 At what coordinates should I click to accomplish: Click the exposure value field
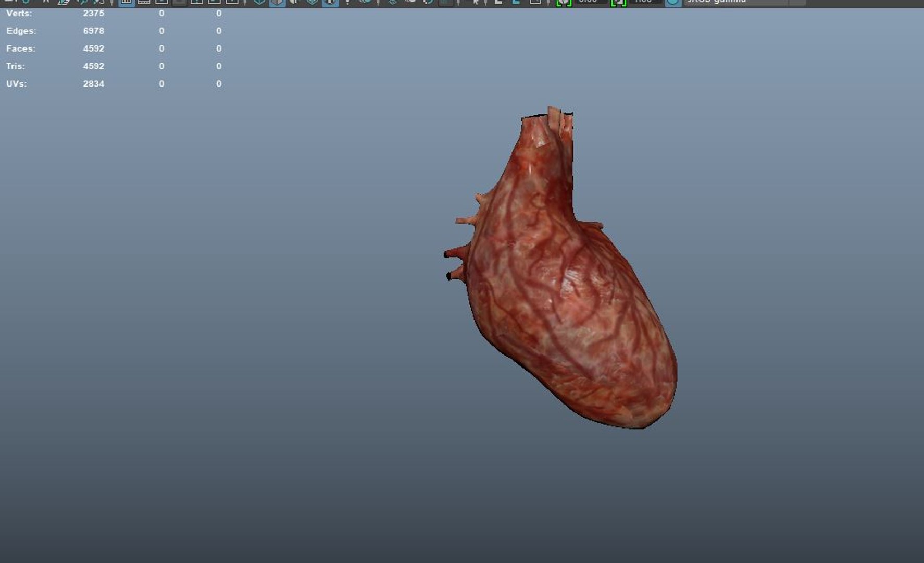point(590,2)
